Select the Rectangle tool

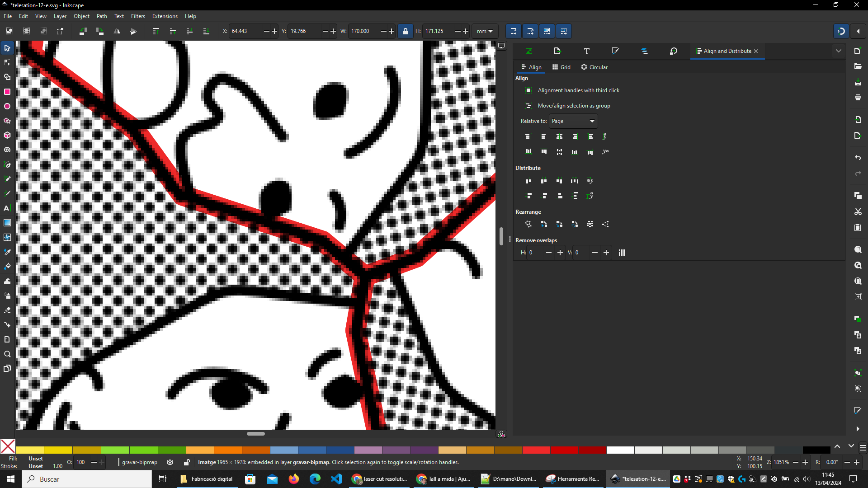tap(7, 92)
